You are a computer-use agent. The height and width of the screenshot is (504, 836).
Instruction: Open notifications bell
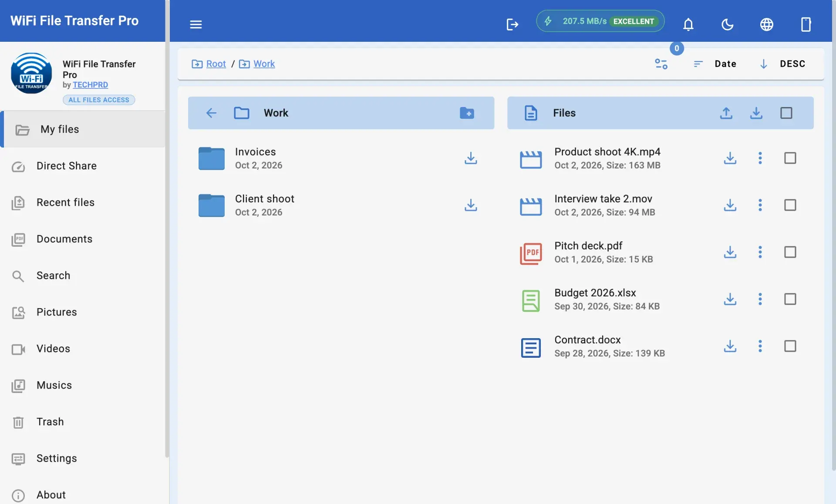[688, 24]
